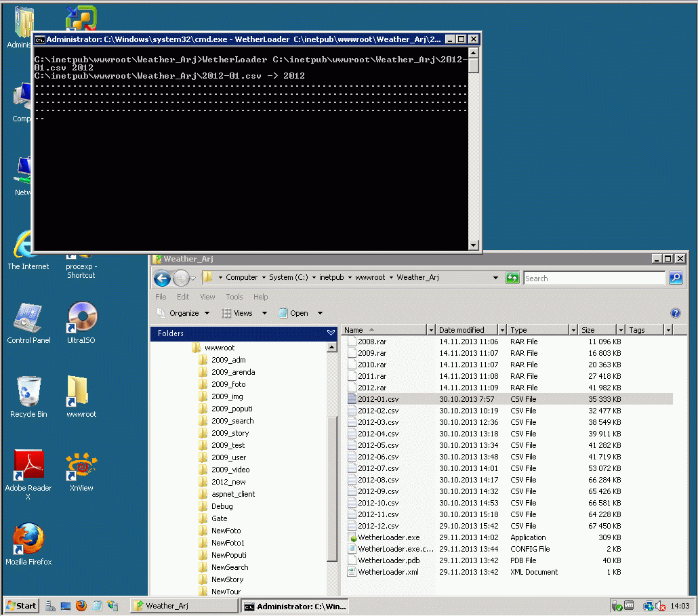Click the search magnifier button in Explorer
The height and width of the screenshot is (616, 698).
coord(676,278)
